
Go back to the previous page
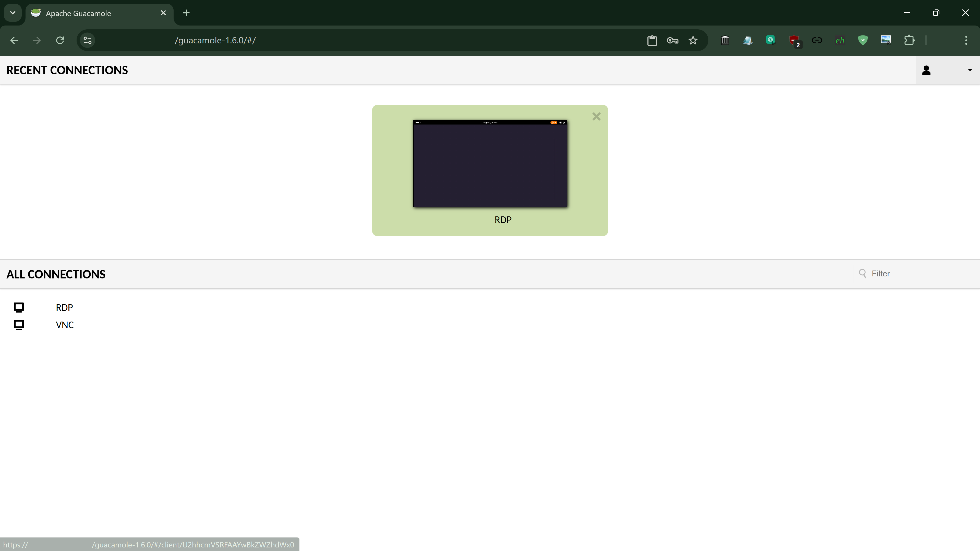14,40
